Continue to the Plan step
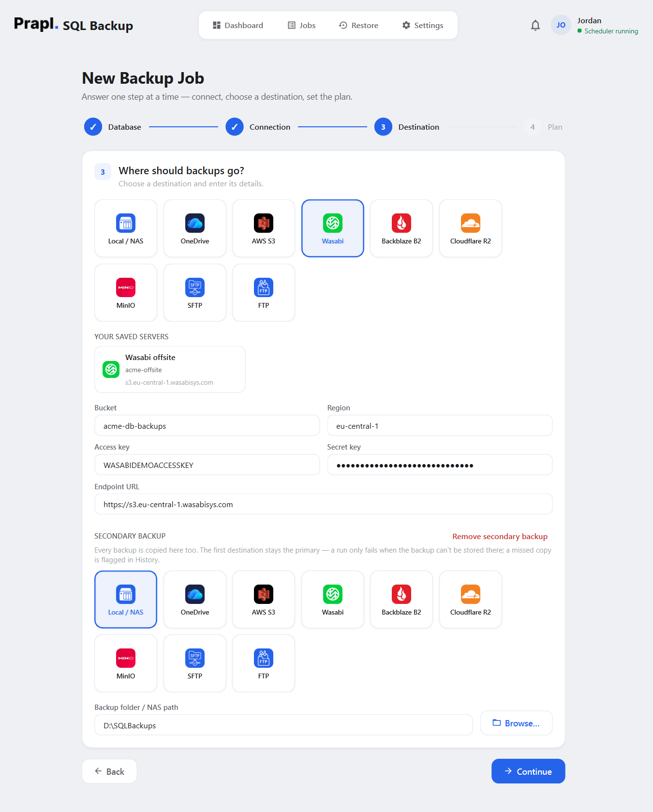This screenshot has height=812, width=653. [x=528, y=771]
